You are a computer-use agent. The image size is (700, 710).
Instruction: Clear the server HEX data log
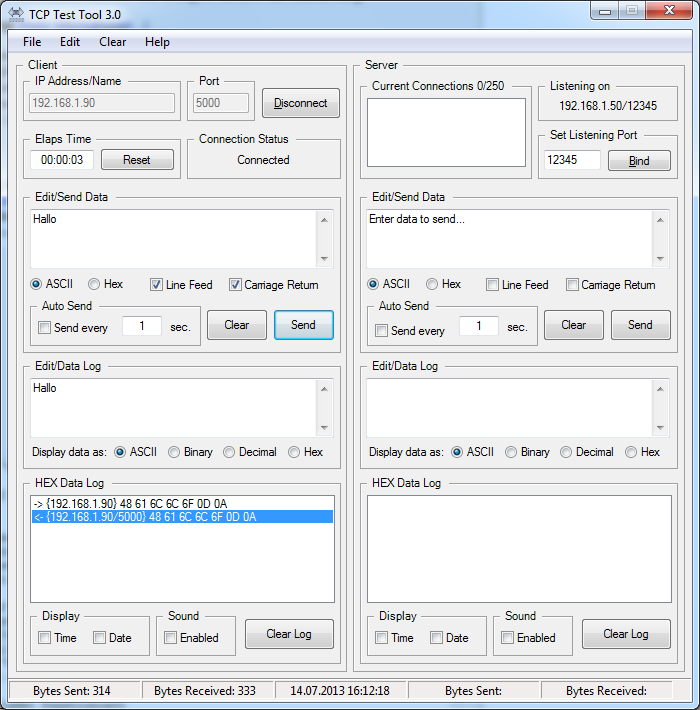(626, 634)
